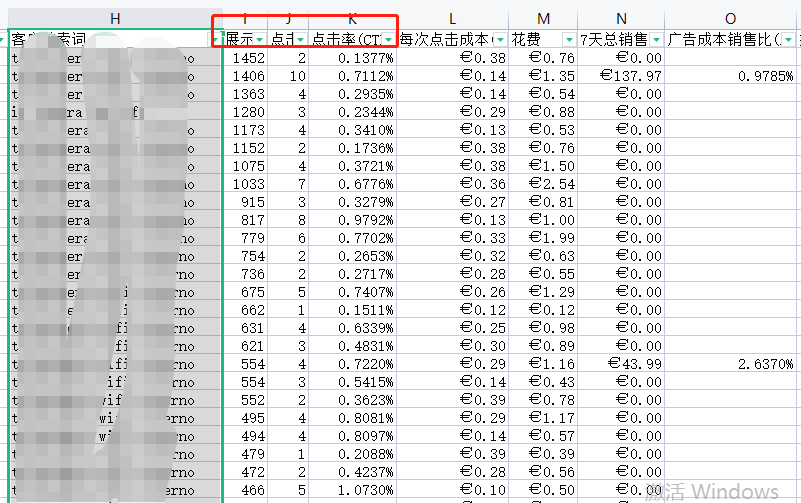Select the ACoS cell 0.9785%

pyautogui.click(x=731, y=76)
